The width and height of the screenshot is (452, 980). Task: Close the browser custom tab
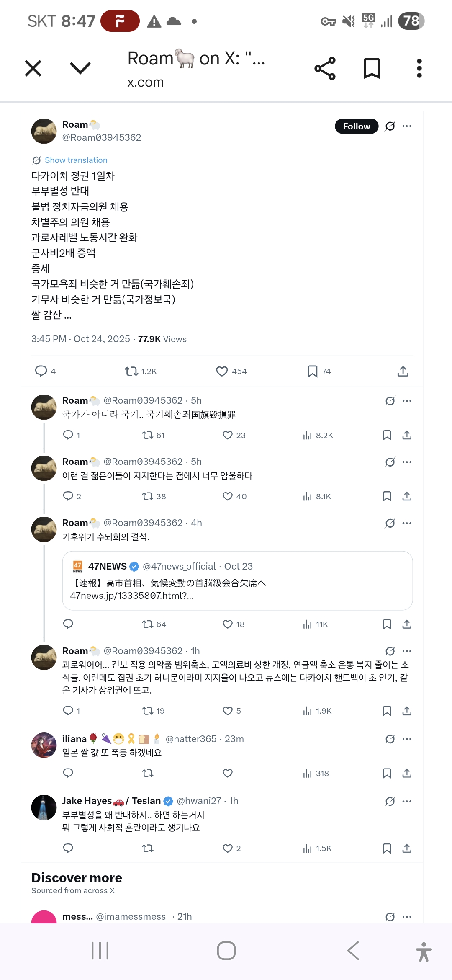tap(33, 68)
